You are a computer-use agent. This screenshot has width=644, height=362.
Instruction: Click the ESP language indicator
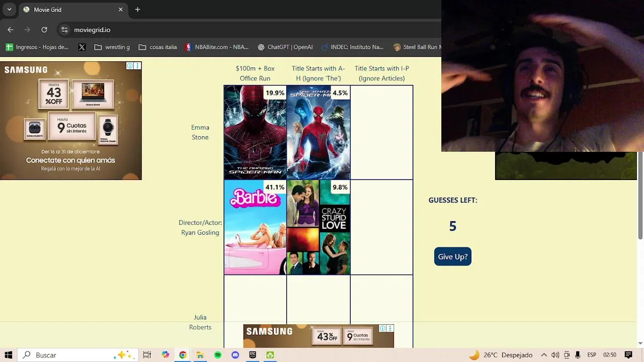pos(592,355)
